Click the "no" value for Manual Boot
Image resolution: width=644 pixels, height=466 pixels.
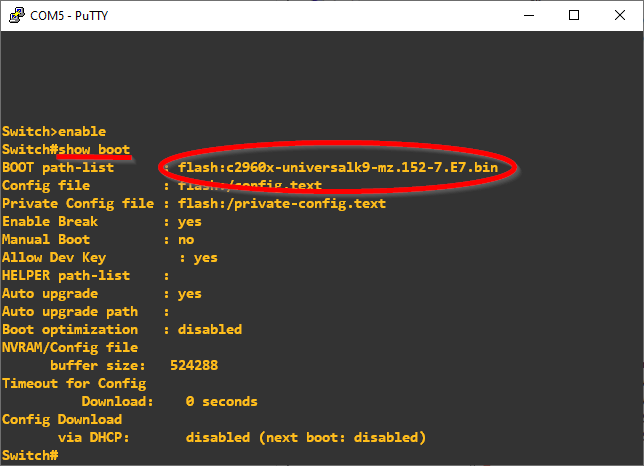(x=186, y=240)
